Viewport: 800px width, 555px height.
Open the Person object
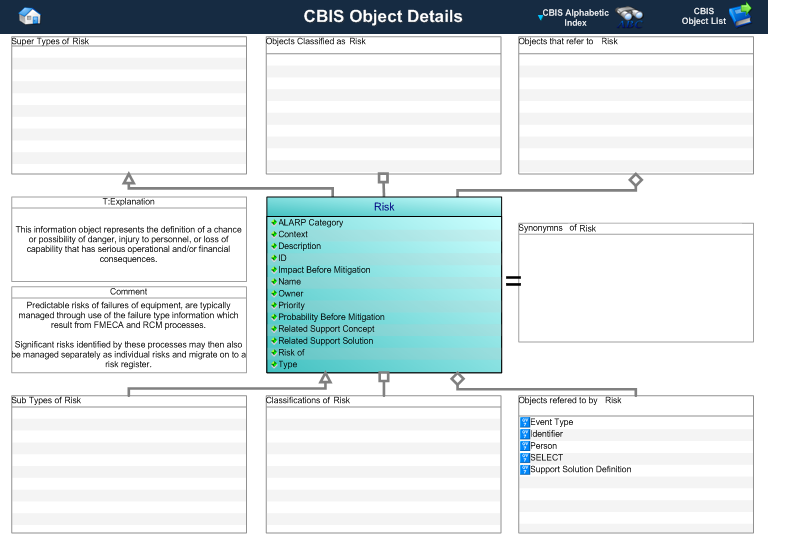tap(543, 445)
